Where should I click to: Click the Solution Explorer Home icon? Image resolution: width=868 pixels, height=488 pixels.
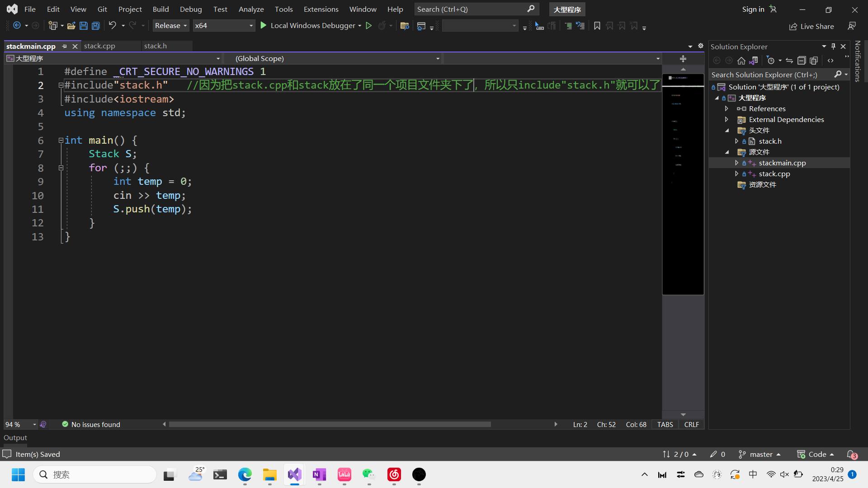[741, 61]
